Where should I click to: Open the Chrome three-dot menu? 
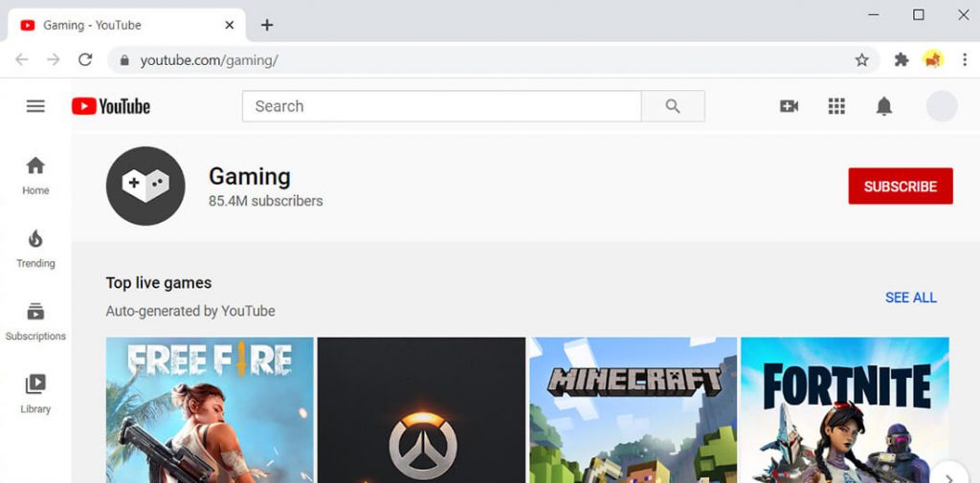[965, 60]
